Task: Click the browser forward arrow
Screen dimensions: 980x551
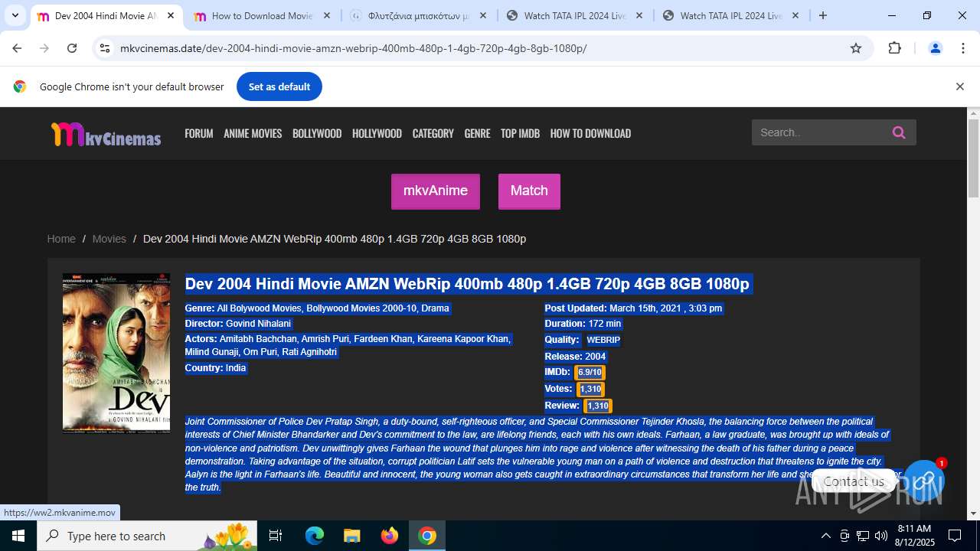Action: pos(44,48)
